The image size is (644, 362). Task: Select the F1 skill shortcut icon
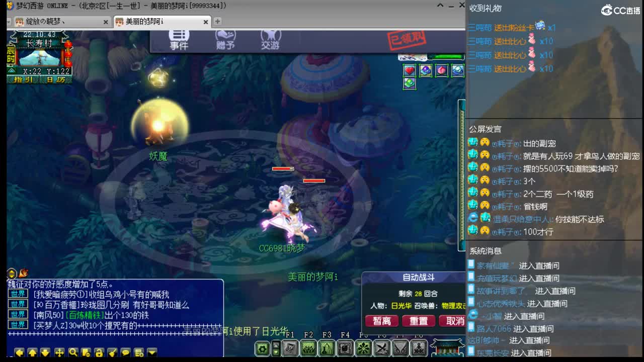tap(290, 348)
